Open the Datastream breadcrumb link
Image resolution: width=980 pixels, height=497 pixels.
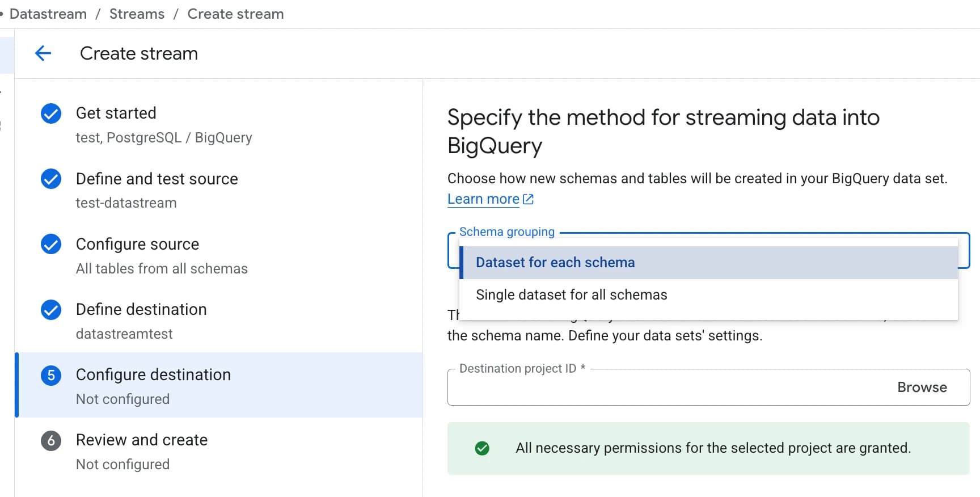point(48,14)
